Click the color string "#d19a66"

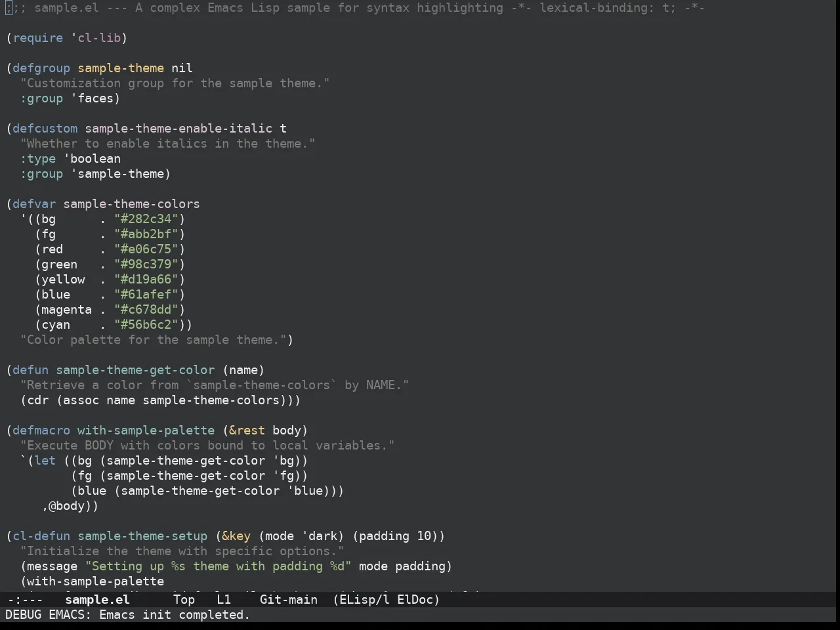146,280
